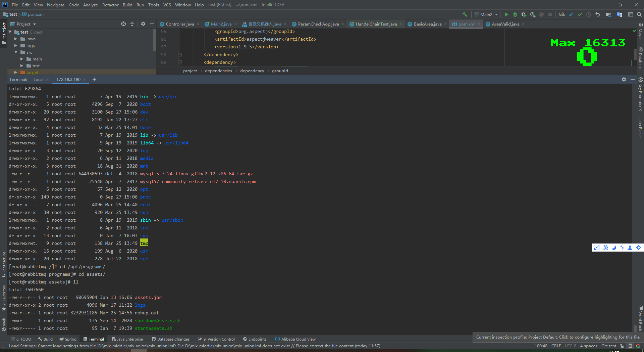Start debugging with the green bug icon
The image size is (644, 352).
point(515,14)
